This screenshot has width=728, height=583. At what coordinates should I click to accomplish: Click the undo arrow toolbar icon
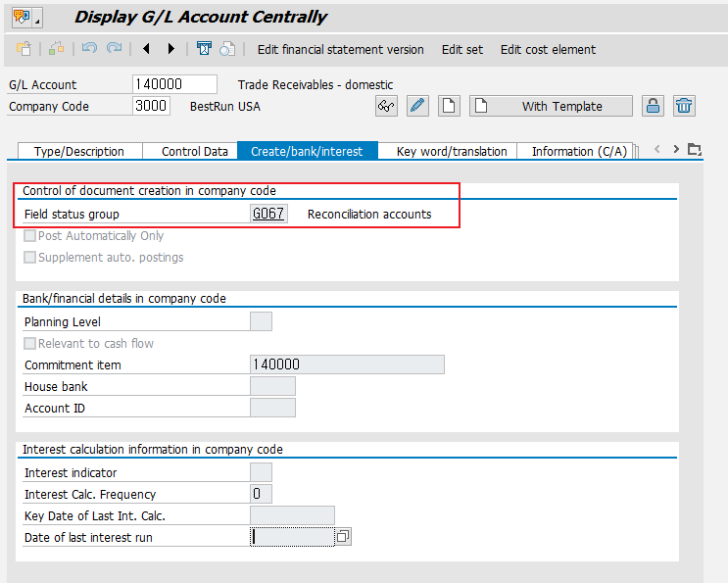89,48
